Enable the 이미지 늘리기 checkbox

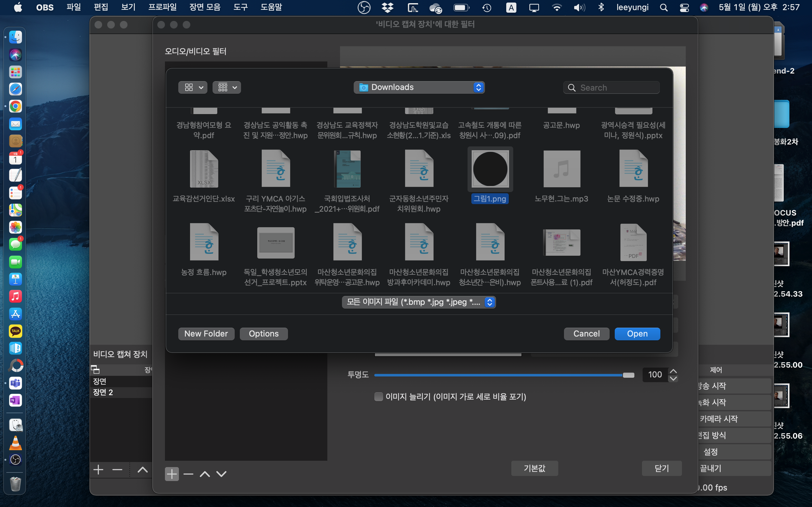(378, 397)
